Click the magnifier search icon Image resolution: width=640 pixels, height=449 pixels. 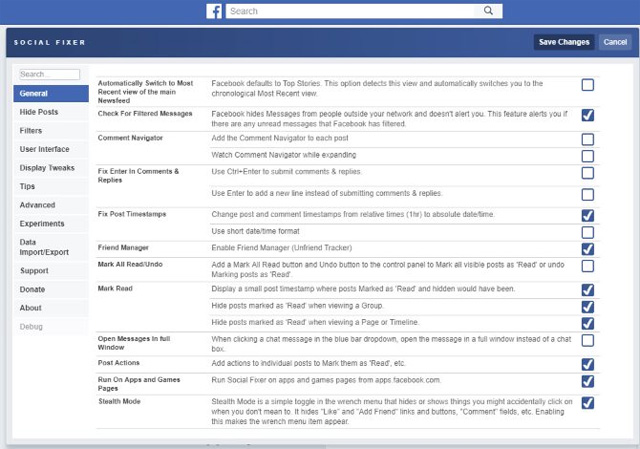[x=488, y=11]
